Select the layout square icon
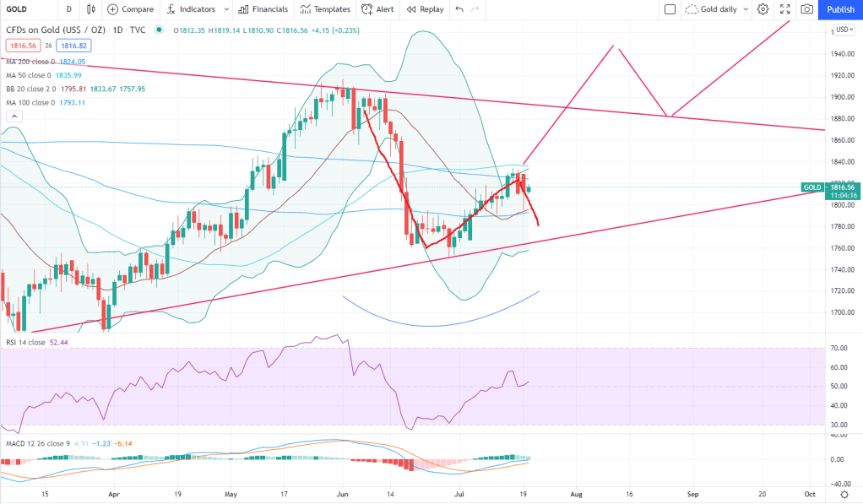The image size is (863, 504). (670, 9)
